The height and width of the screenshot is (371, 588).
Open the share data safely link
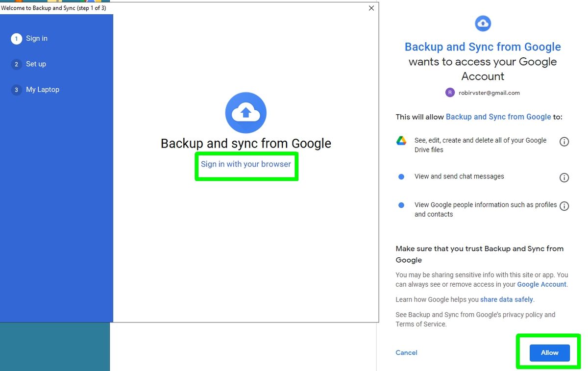(x=507, y=299)
